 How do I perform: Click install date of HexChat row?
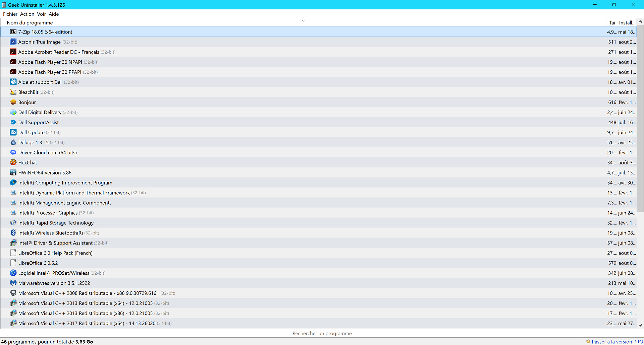coord(627,162)
